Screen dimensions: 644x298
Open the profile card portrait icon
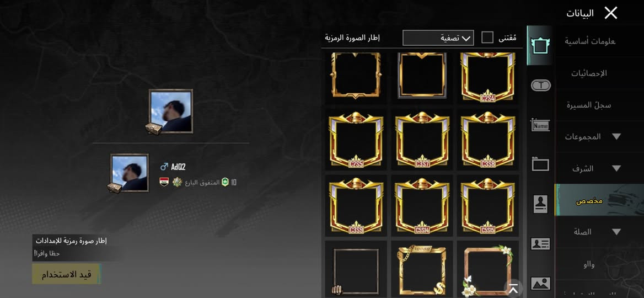click(540, 204)
